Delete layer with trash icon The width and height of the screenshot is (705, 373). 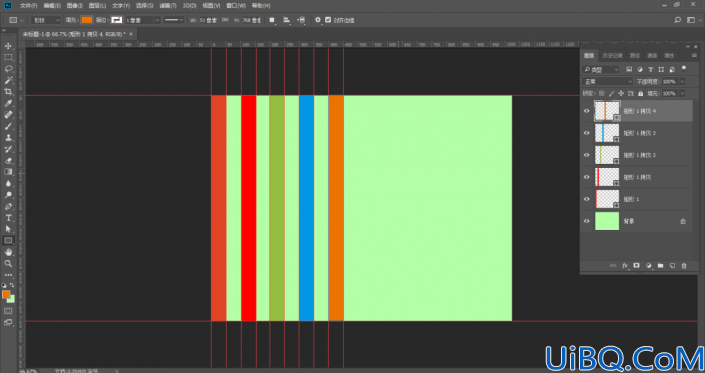point(684,266)
